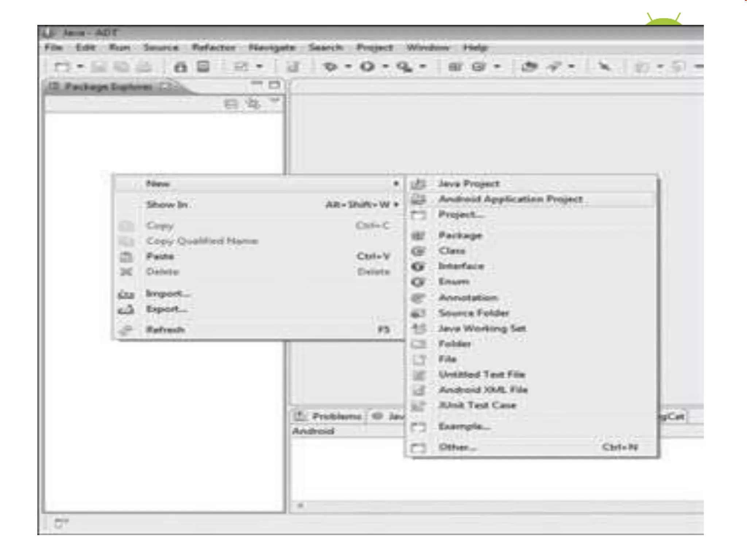Click Link with Editor icon in Package Explorer

click(x=253, y=104)
